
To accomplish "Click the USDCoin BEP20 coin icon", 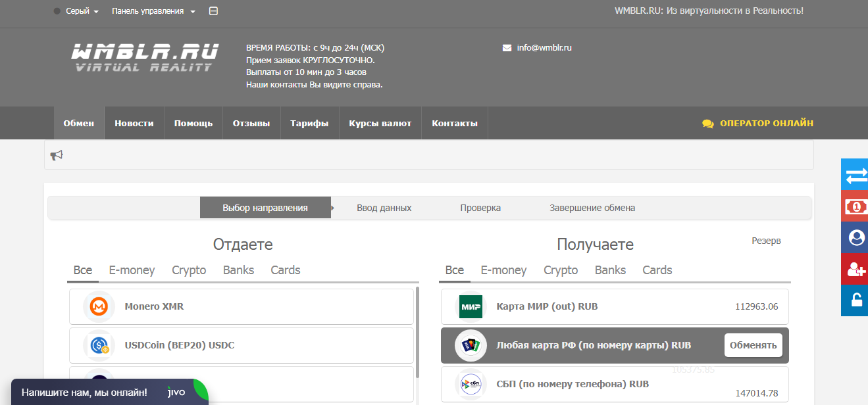I will coord(99,345).
